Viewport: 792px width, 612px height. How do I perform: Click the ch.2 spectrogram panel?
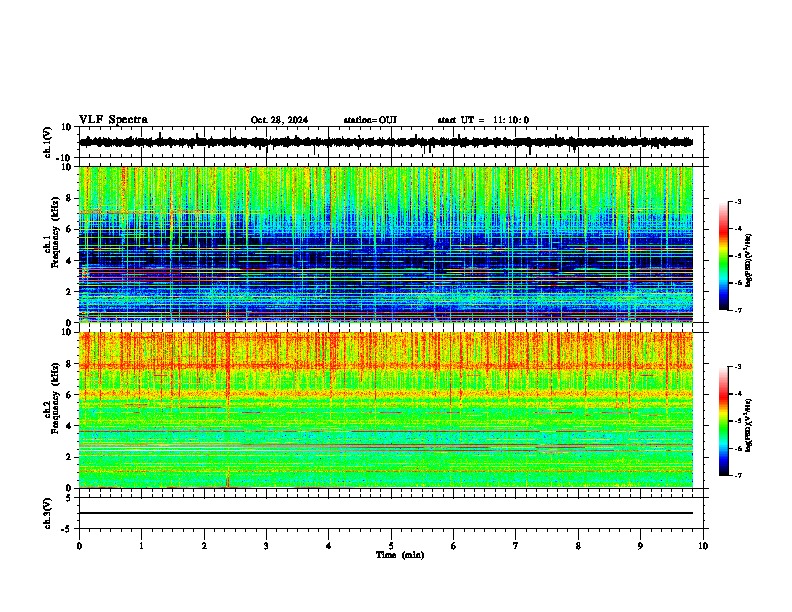coord(386,410)
